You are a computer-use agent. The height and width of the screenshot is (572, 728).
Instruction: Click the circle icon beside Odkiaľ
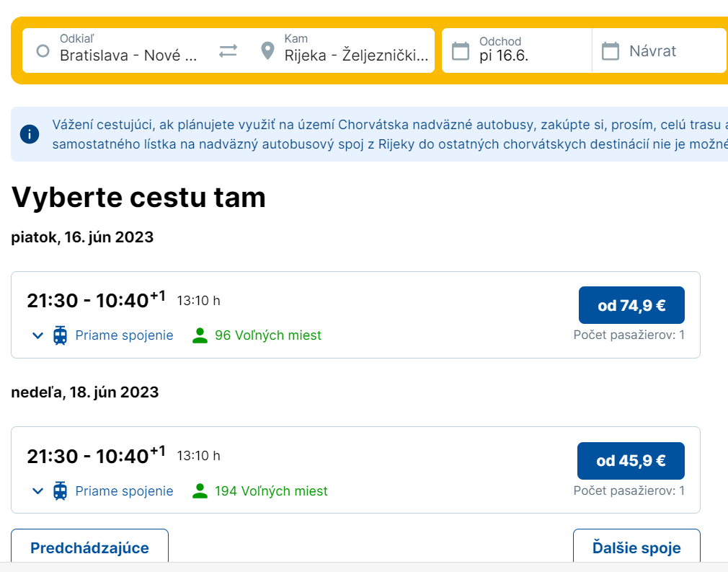pyautogui.click(x=43, y=51)
